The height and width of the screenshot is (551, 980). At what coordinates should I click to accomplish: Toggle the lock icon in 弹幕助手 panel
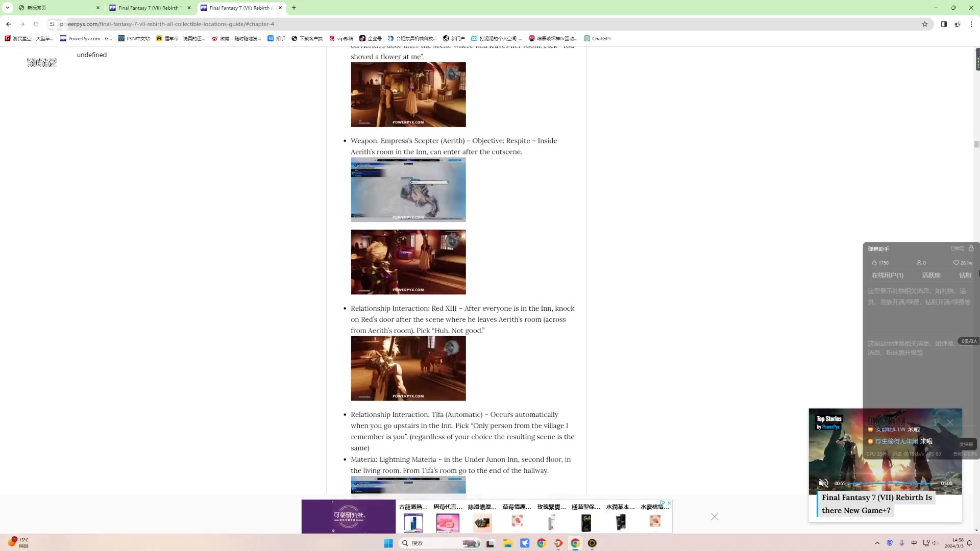coord(971,248)
